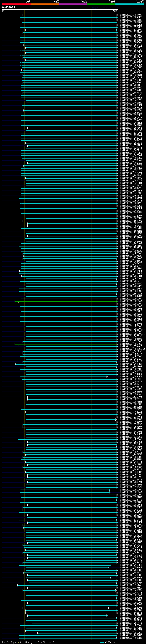Open hit UniRef100_Q7RVN0
This screenshot has width=146, height=644.
[131, 20]
